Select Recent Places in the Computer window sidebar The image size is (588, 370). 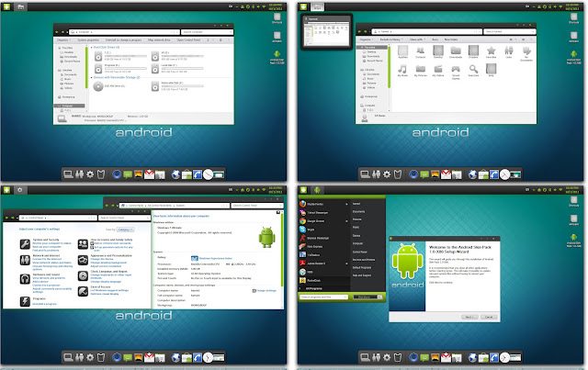click(72, 61)
